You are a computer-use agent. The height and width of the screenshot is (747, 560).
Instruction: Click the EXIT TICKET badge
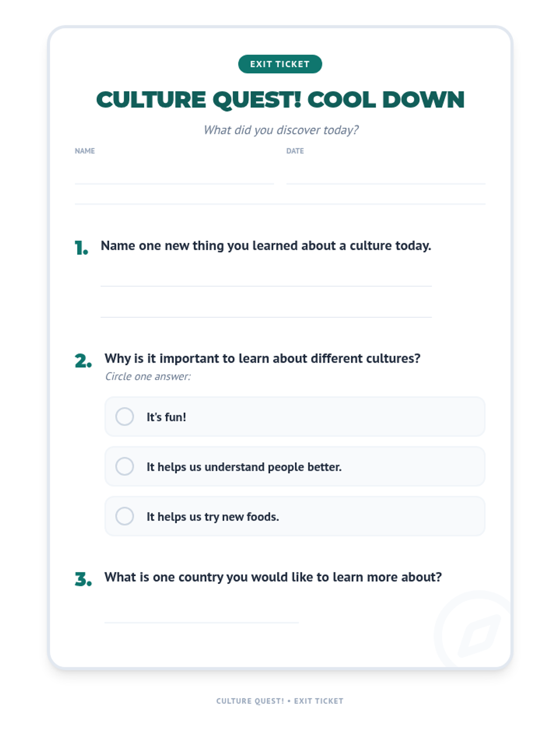[280, 64]
